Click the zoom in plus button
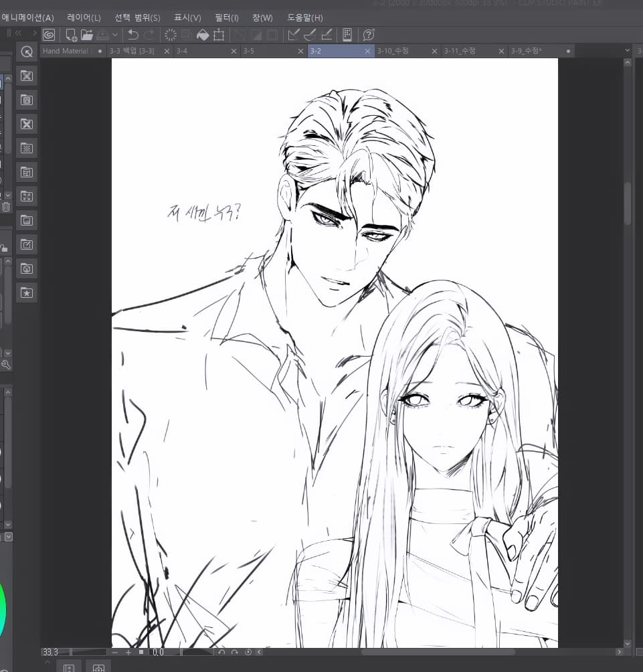Screen dimensions: 643x672 (128, 653)
